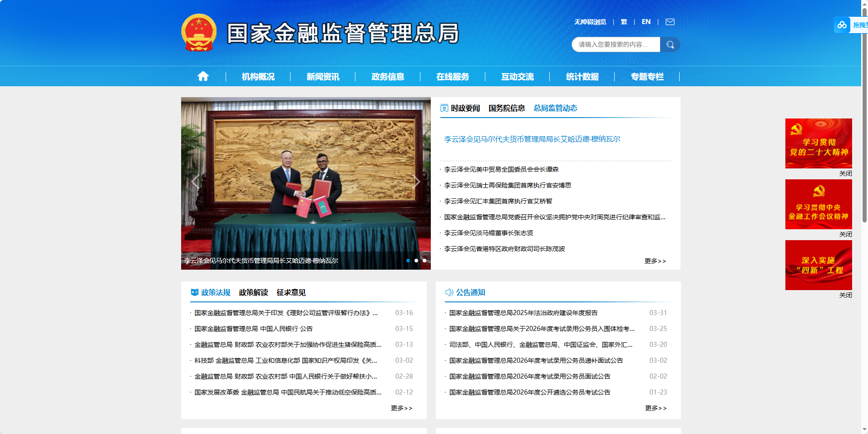Select the third carousel indicator dot
Viewport: 868px width, 434px height.
tap(424, 261)
